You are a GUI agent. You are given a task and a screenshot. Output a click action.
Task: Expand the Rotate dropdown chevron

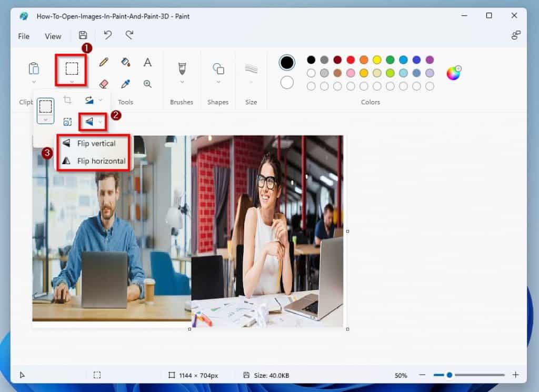tap(101, 100)
